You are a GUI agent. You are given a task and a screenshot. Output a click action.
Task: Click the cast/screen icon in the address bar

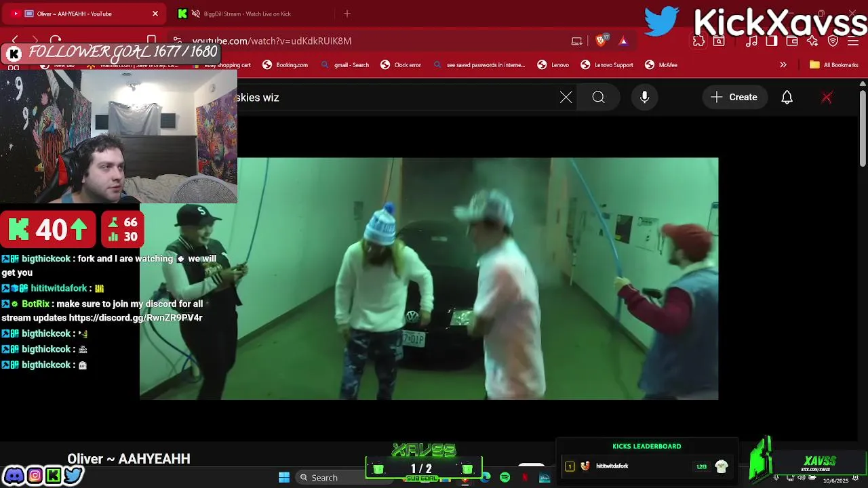[x=577, y=41]
